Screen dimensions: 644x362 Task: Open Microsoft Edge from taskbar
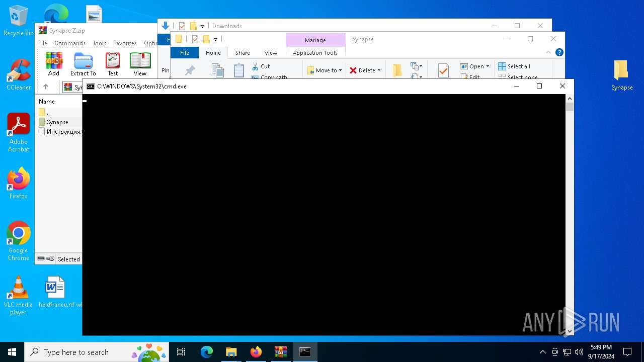click(x=206, y=352)
